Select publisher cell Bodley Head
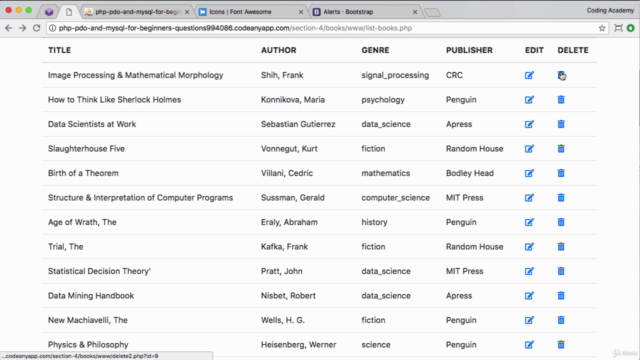 tap(470, 173)
